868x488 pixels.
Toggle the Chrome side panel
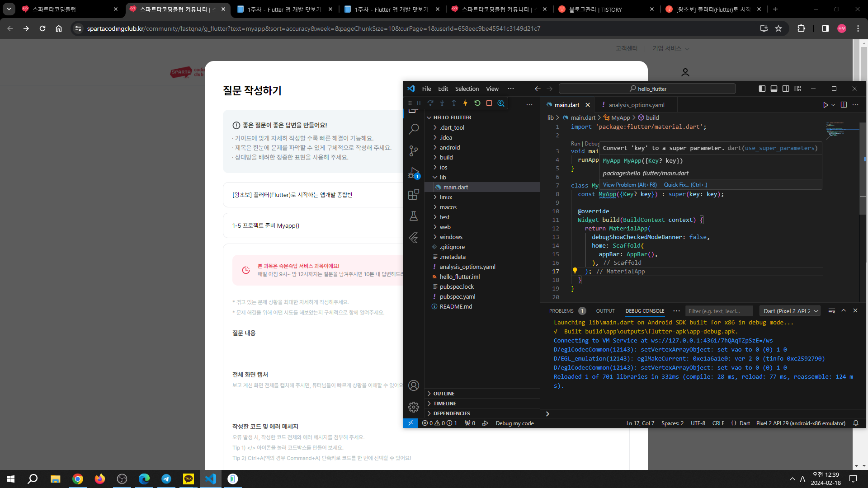pyautogui.click(x=826, y=28)
